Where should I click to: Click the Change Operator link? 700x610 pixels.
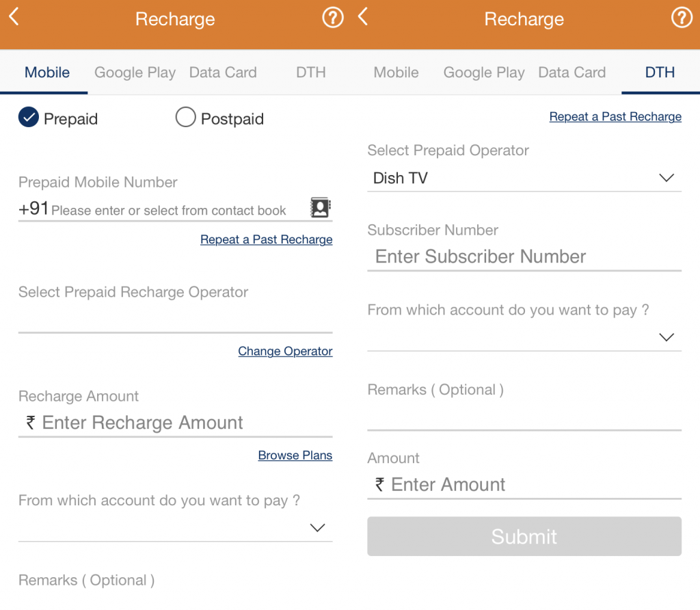tap(285, 351)
